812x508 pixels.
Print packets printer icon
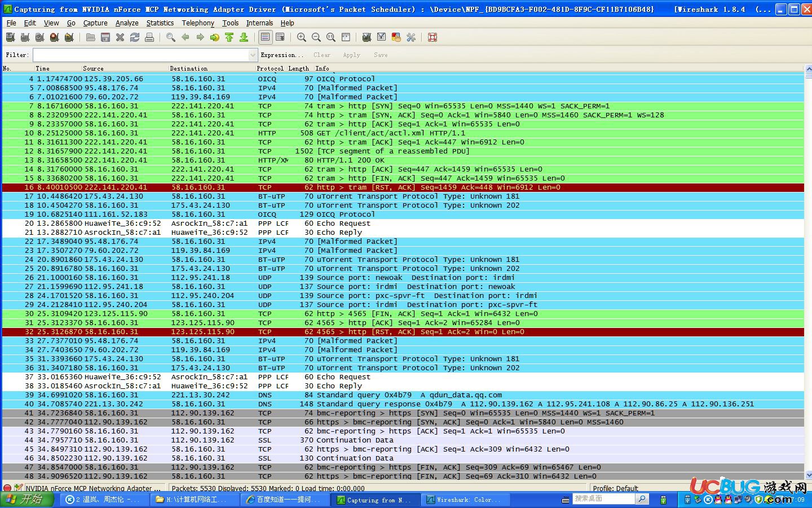pos(149,37)
